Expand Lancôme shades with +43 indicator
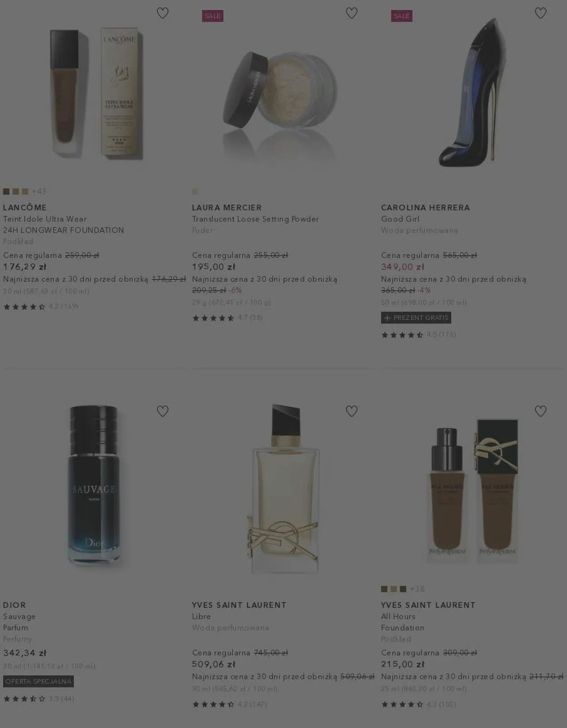Viewport: 567px width, 728px height. 39,191
